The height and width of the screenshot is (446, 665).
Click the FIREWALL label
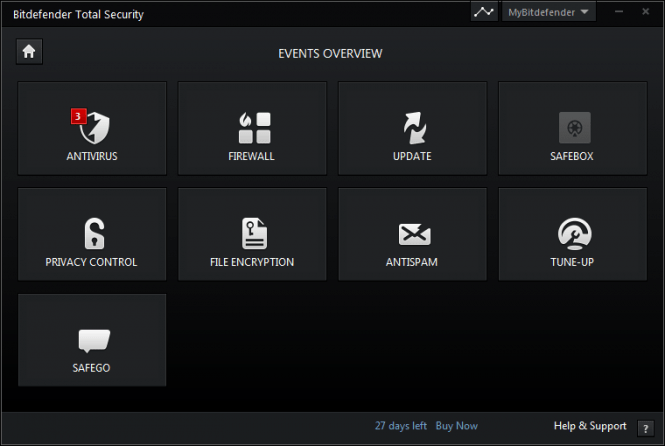(251, 156)
